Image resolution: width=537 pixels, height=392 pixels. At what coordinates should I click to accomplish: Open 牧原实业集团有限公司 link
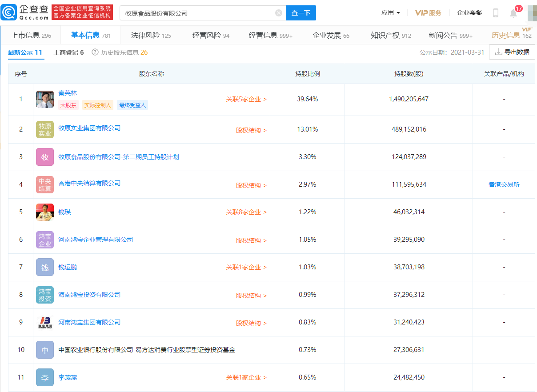click(89, 128)
